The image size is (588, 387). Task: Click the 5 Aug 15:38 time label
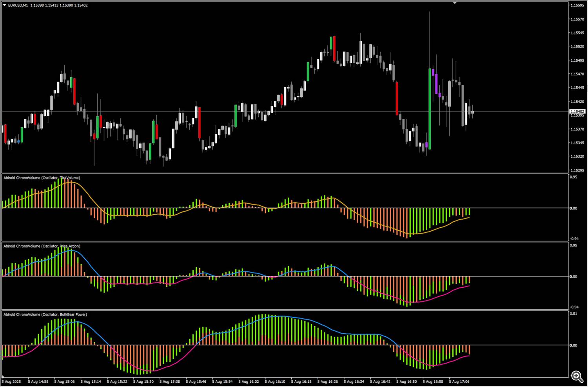pyautogui.click(x=170, y=382)
